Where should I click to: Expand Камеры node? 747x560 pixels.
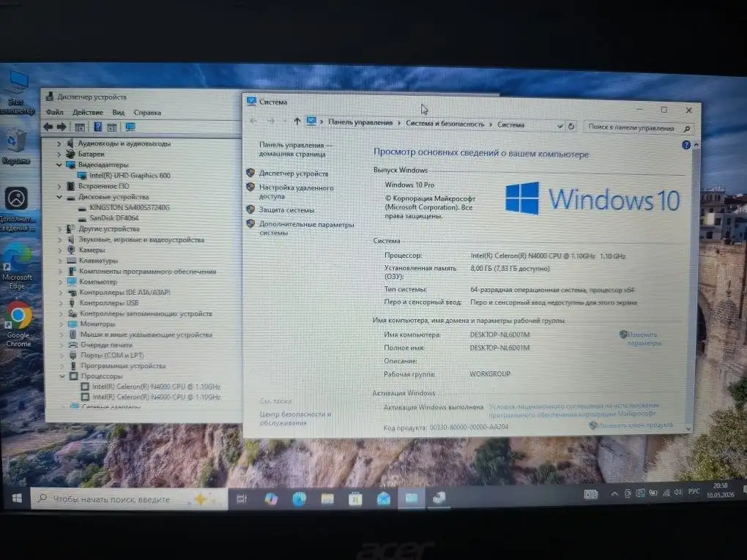coord(60,250)
